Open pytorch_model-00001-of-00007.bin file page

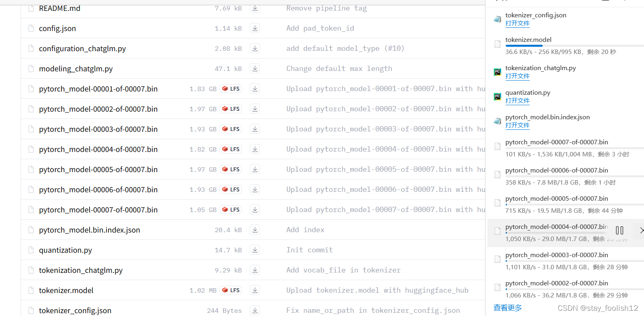tap(98, 89)
